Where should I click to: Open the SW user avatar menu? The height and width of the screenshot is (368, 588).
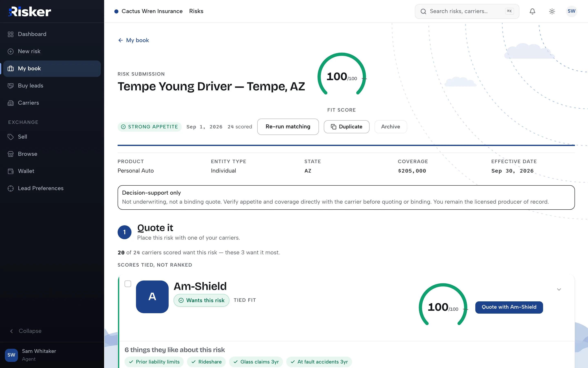coord(571,11)
